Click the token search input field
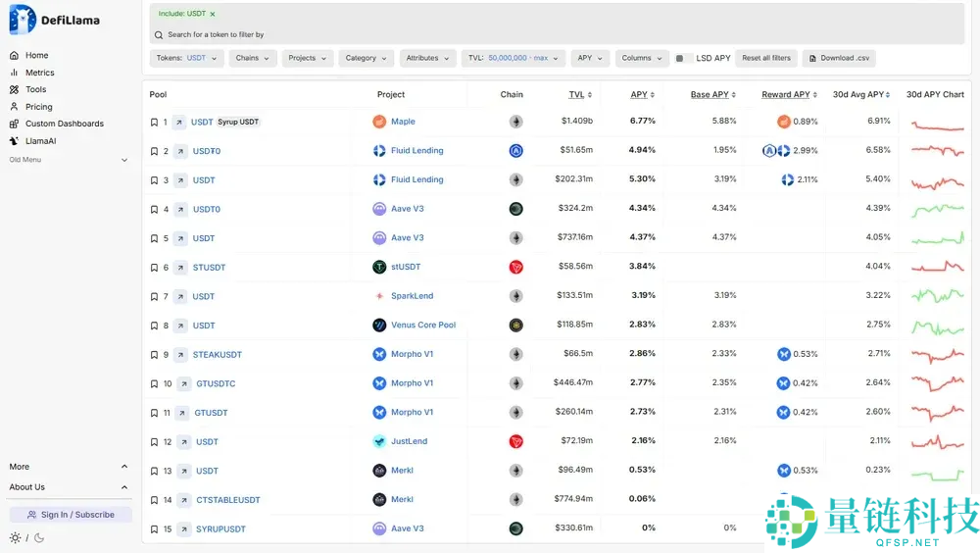The height and width of the screenshot is (553, 980). coord(557,35)
